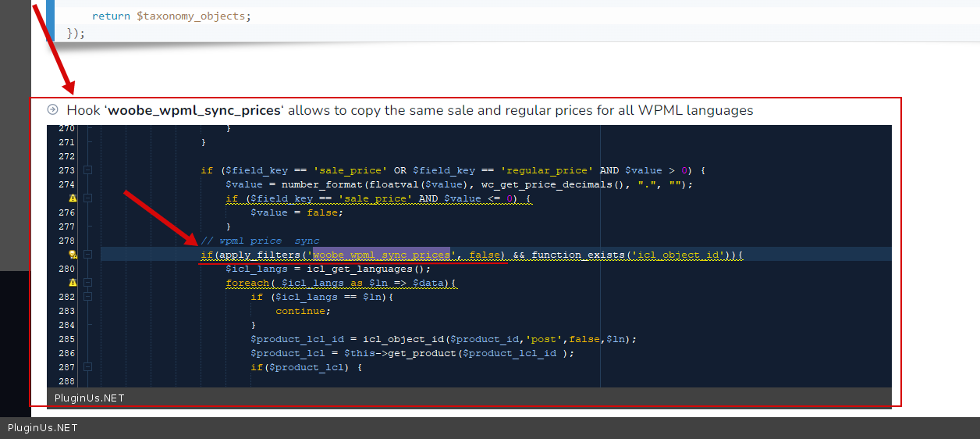The width and height of the screenshot is (980, 439).
Task: Click the 'return $taxonomy_objects;' code line
Action: pos(172,16)
